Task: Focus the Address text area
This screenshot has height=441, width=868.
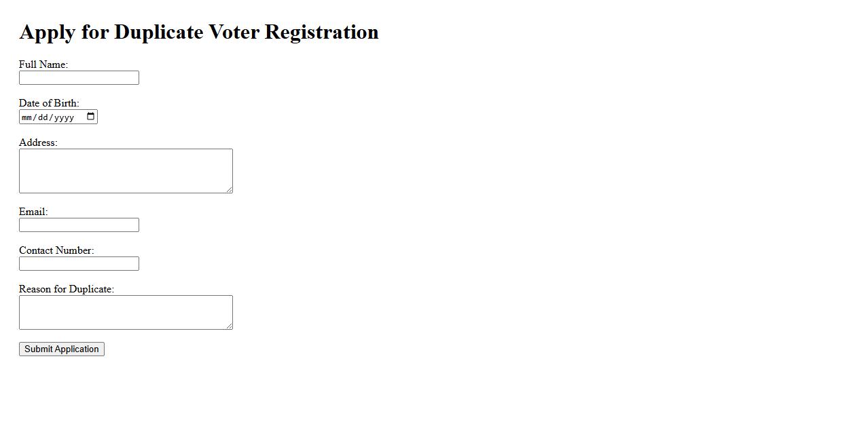Action: 126,170
